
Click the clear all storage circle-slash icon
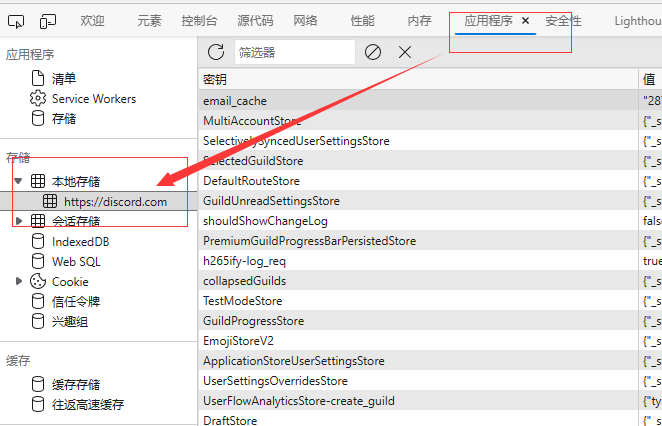373,52
